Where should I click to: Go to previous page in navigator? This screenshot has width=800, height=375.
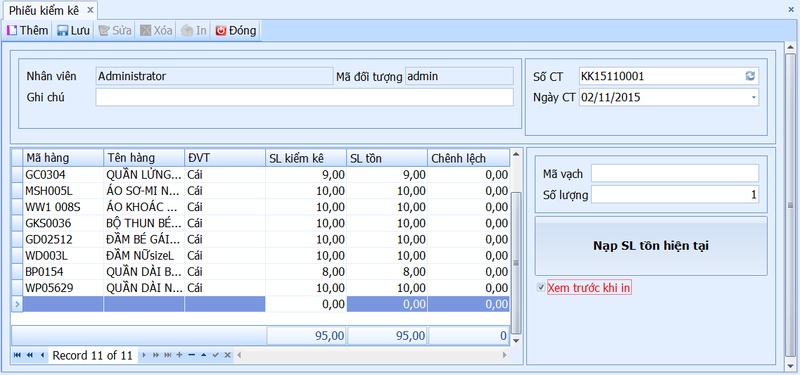(x=30, y=355)
